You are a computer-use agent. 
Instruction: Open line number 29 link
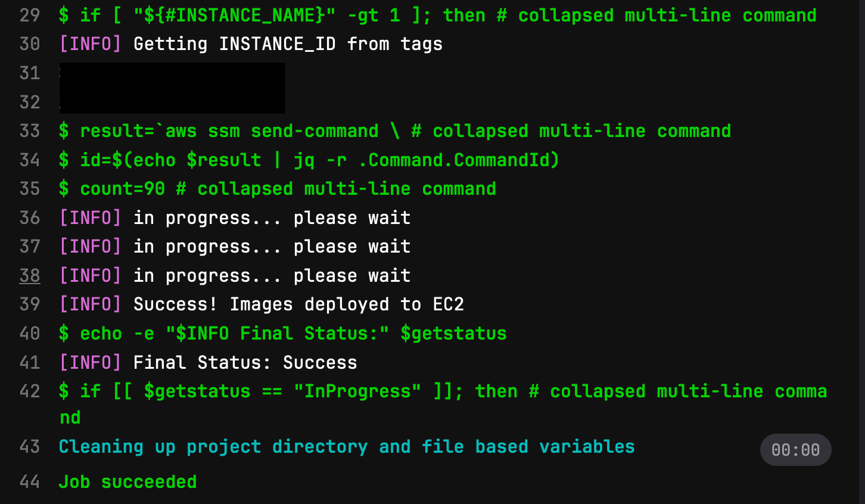[x=30, y=15]
